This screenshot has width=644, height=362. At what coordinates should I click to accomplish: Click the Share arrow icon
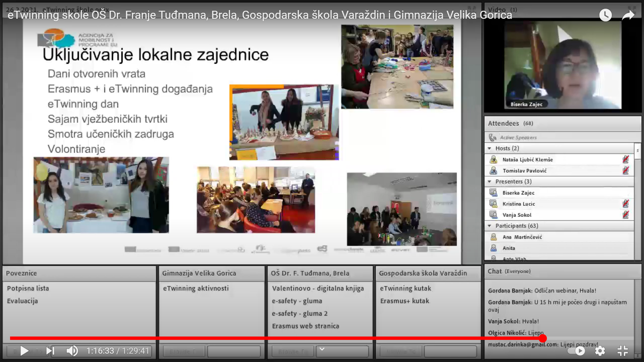(628, 15)
